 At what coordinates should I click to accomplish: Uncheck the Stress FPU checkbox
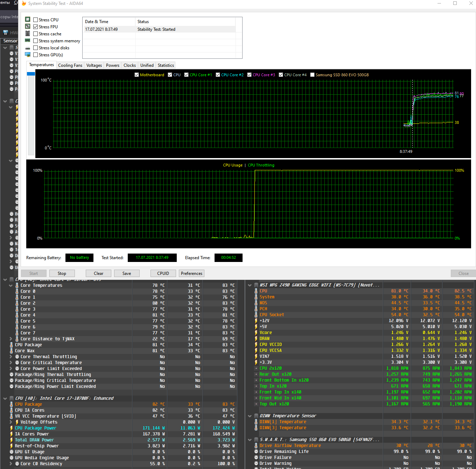[35, 27]
